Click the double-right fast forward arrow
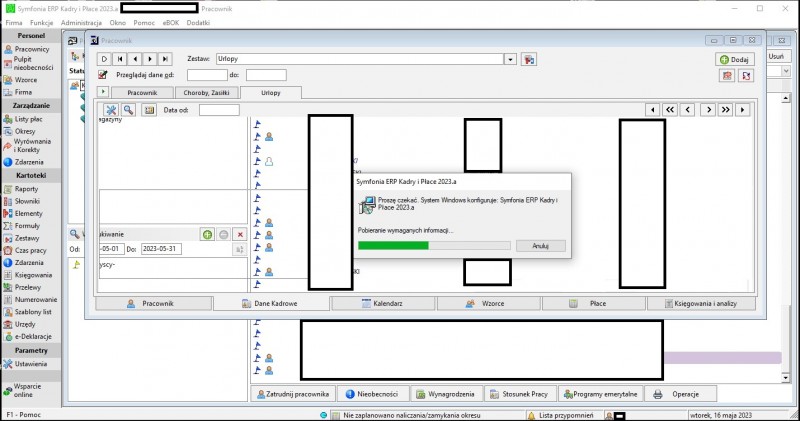Image resolution: width=800 pixels, height=421 pixels. point(726,110)
